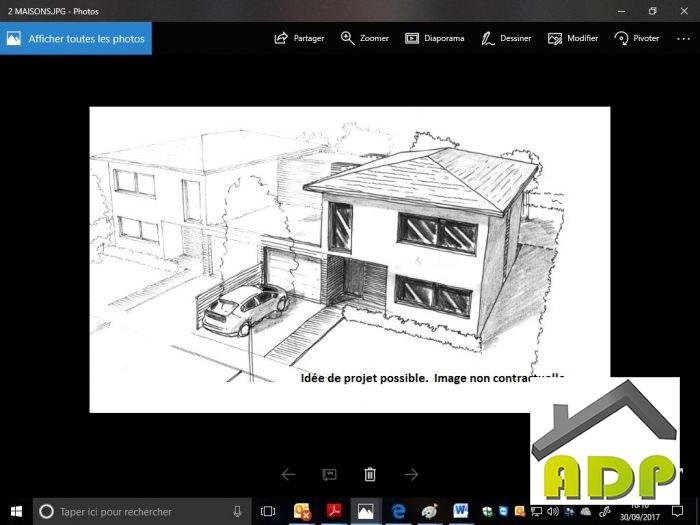Open Modifier to edit the photo
This screenshot has height=525, width=700.
(x=572, y=38)
